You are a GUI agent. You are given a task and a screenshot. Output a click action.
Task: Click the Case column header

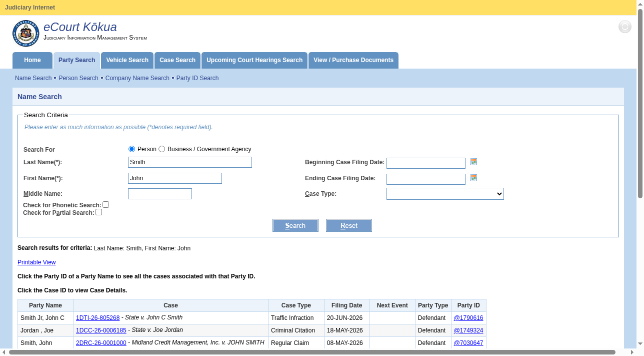170,305
